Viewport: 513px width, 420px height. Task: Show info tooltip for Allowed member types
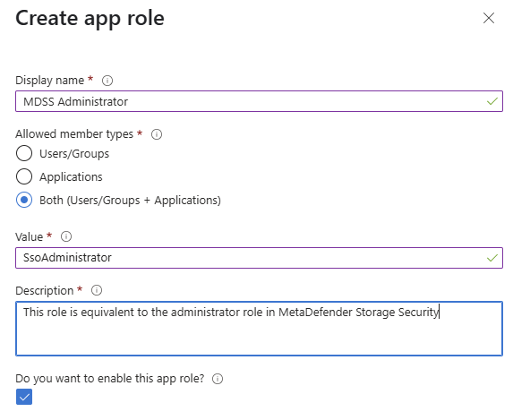157,134
